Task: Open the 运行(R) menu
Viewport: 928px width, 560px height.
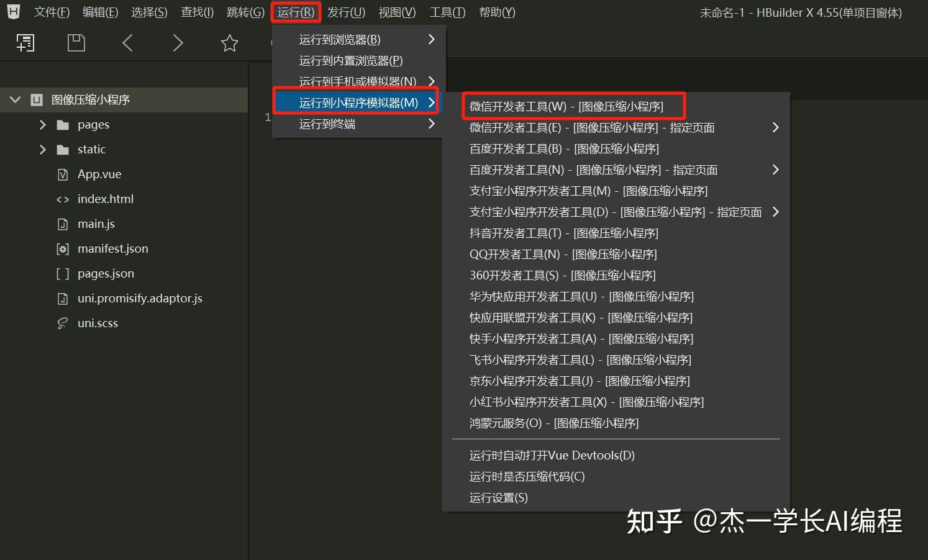Action: coord(296,12)
